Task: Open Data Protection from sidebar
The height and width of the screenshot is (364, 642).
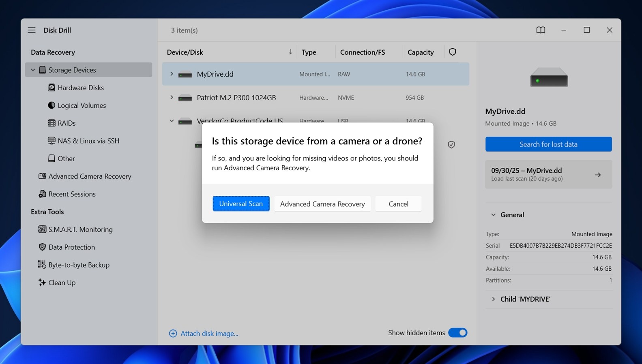Action: (x=71, y=247)
